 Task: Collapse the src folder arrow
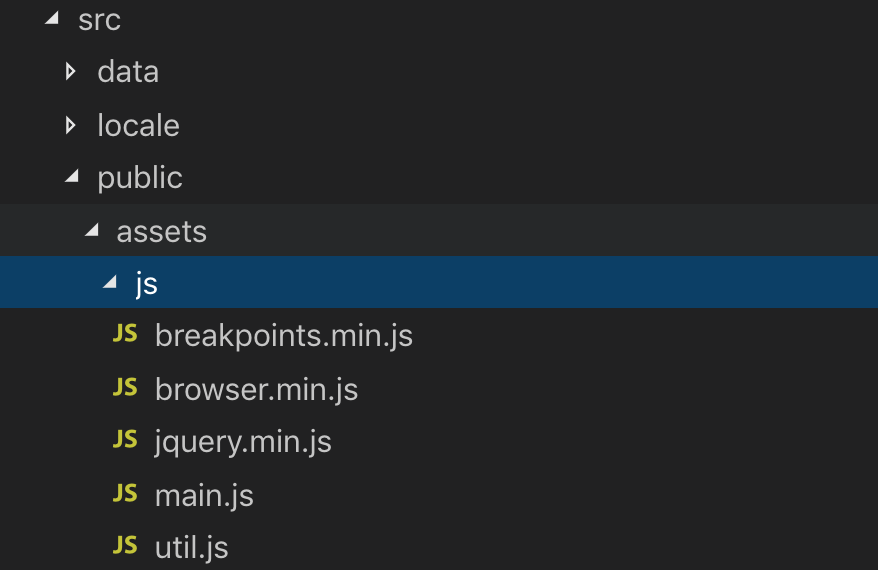(53, 18)
